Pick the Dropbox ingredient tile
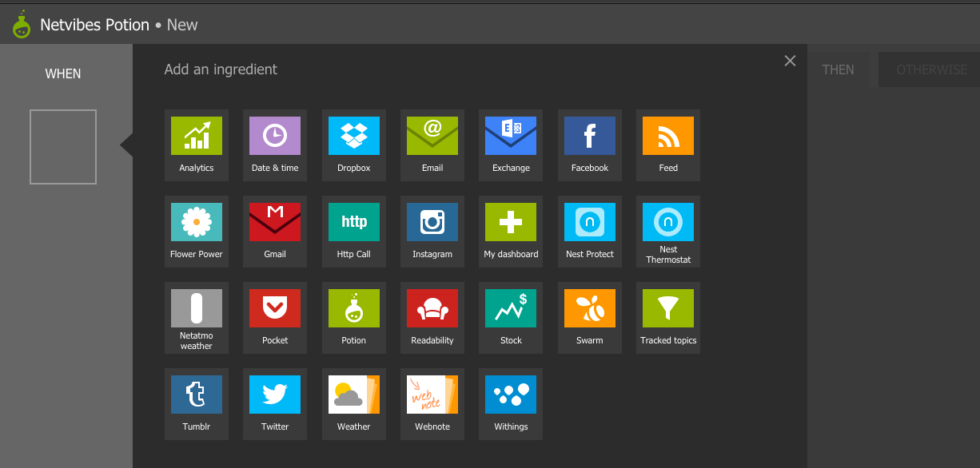This screenshot has height=468, width=980. pos(354,145)
